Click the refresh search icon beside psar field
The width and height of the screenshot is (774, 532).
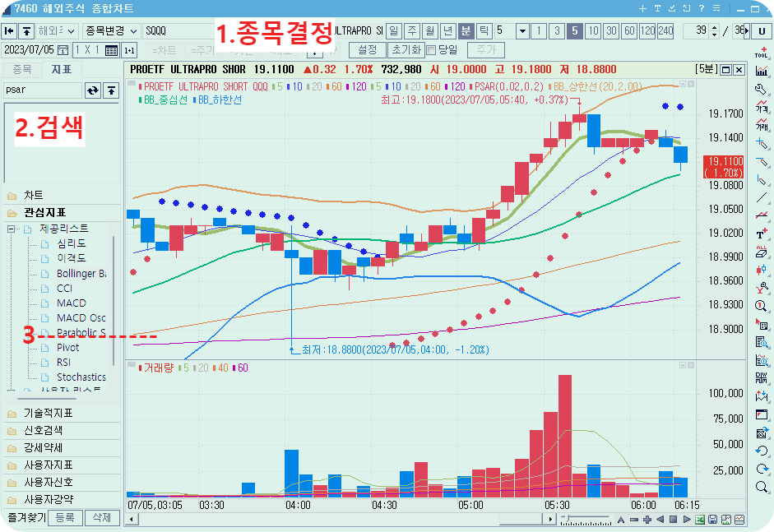coord(93,90)
